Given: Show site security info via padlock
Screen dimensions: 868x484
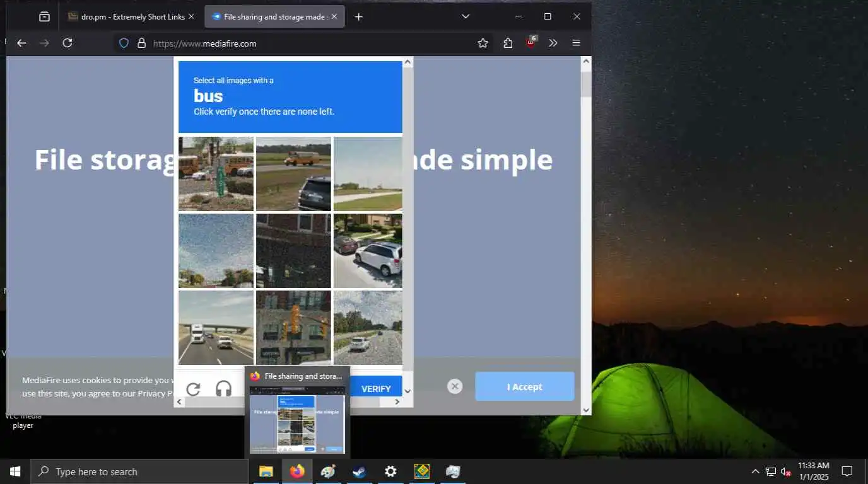Looking at the screenshot, I should pos(141,43).
